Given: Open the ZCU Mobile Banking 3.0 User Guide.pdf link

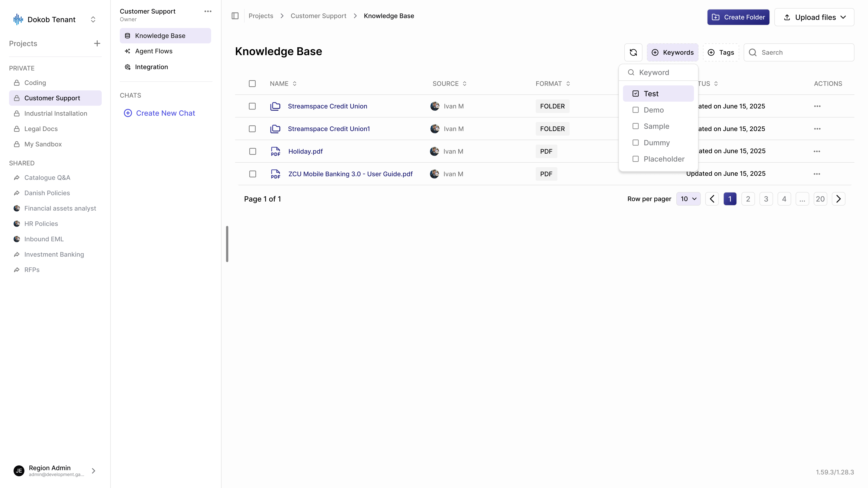Looking at the screenshot, I should point(350,174).
